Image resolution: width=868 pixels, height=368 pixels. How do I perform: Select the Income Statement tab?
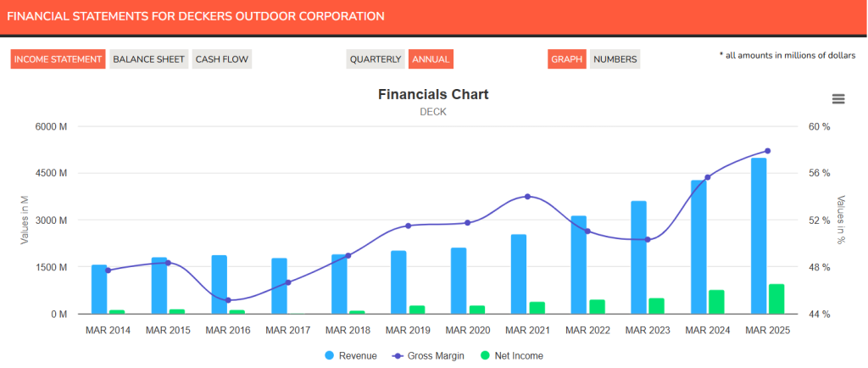click(58, 59)
